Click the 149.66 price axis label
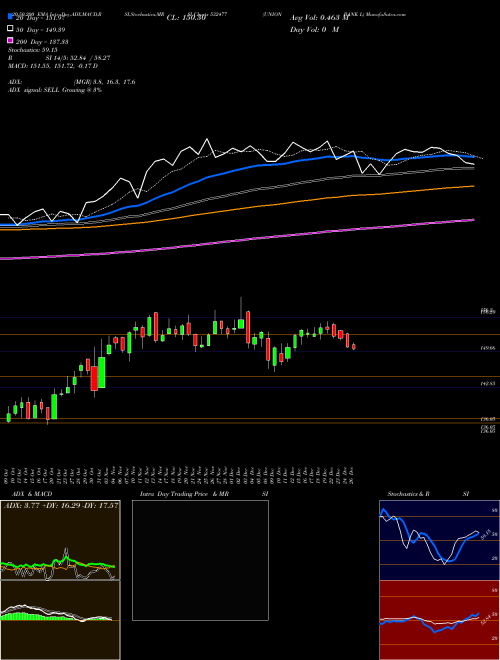The image size is (500, 660). [488, 349]
